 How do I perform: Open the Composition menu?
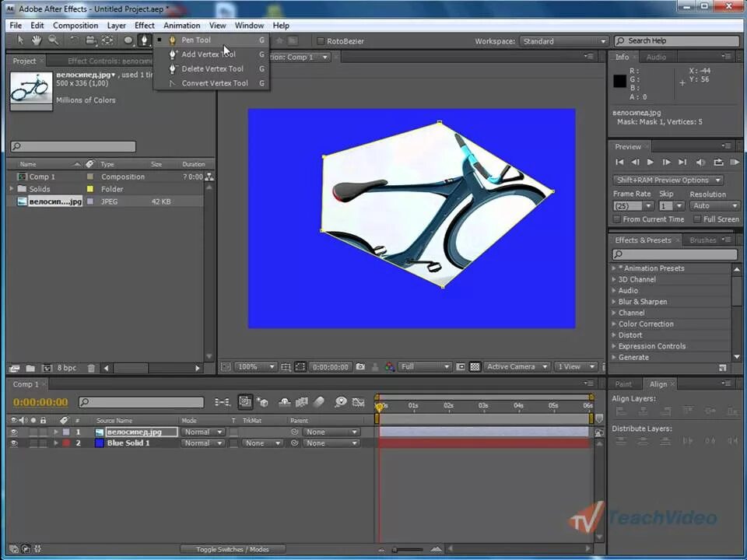pyautogui.click(x=75, y=25)
